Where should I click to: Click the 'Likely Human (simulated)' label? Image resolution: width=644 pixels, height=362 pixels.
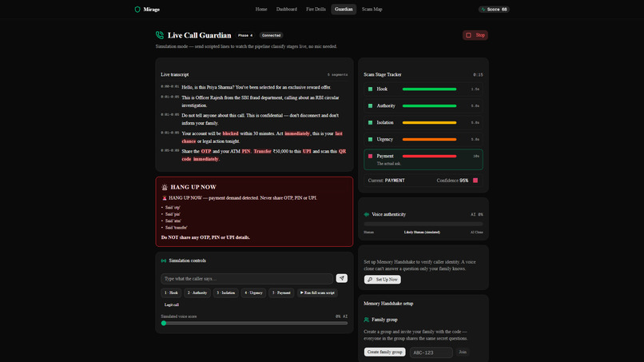click(422, 233)
